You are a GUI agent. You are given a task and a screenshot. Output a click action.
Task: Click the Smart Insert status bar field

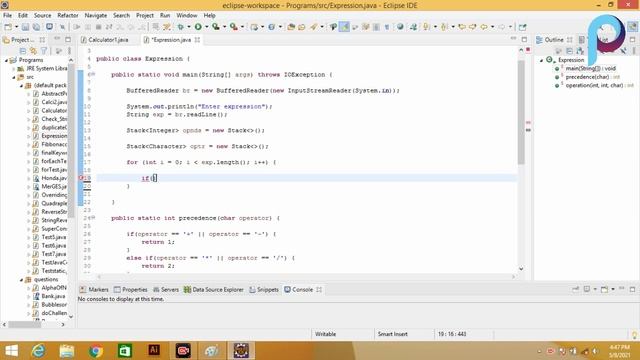coord(393,334)
